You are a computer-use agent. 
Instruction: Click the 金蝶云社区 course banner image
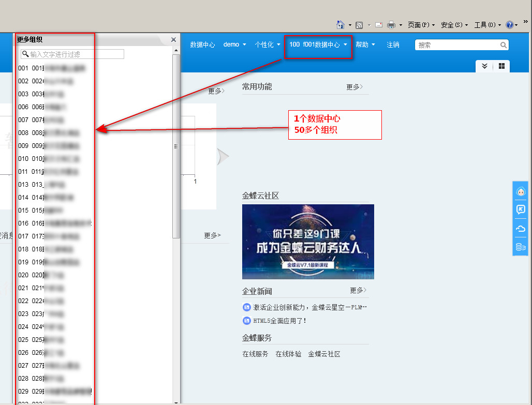pos(308,242)
